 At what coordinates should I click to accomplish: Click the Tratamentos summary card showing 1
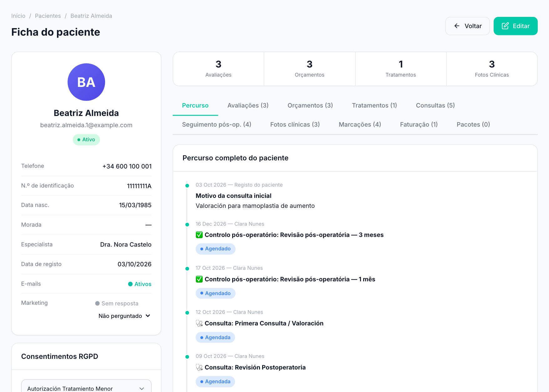(x=401, y=69)
